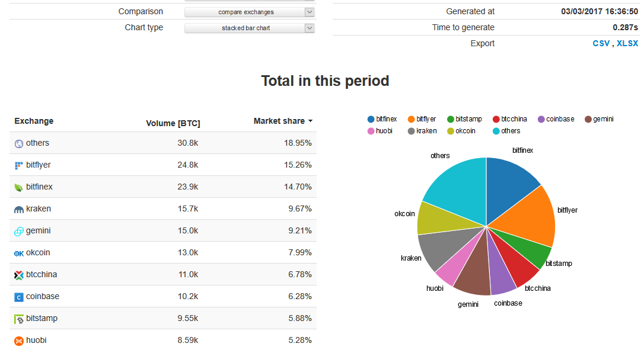Viewport: 644px width, 353px height.
Task: Toggle okcoin legend marker
Action: point(451,131)
